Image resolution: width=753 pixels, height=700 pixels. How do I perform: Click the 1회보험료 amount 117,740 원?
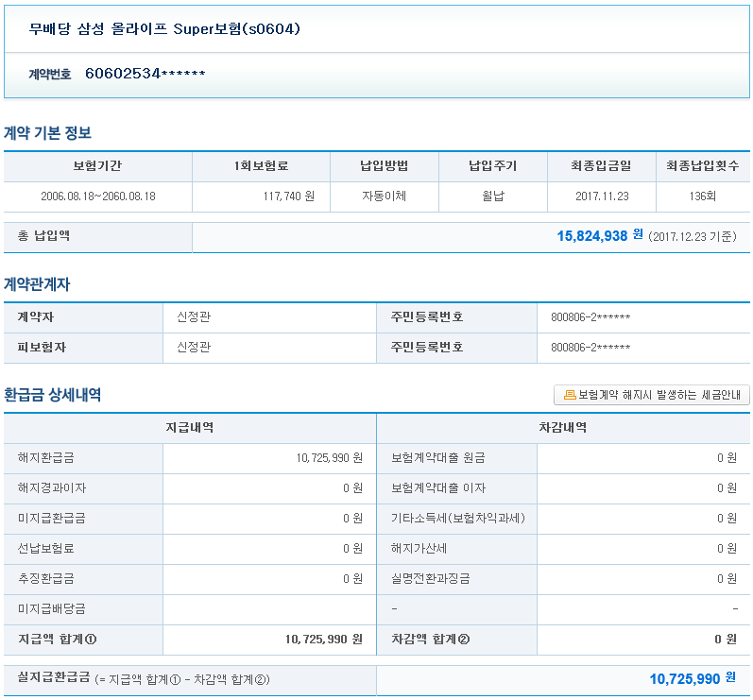288,196
